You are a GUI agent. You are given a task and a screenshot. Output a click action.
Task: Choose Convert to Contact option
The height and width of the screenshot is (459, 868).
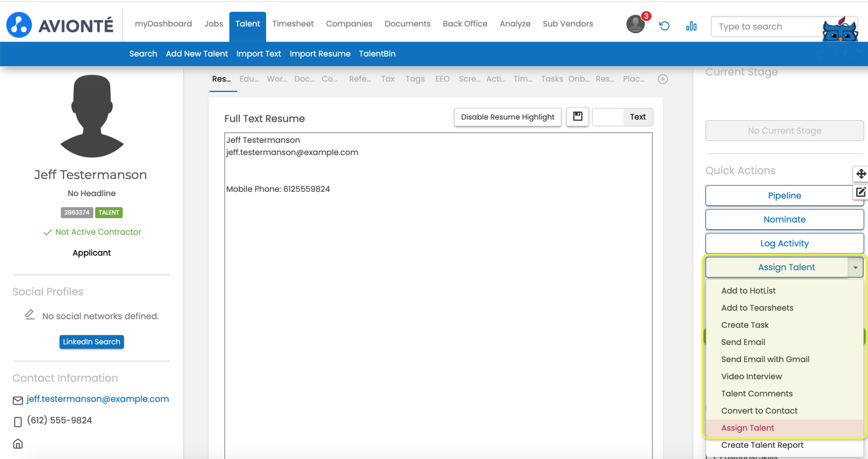point(759,411)
